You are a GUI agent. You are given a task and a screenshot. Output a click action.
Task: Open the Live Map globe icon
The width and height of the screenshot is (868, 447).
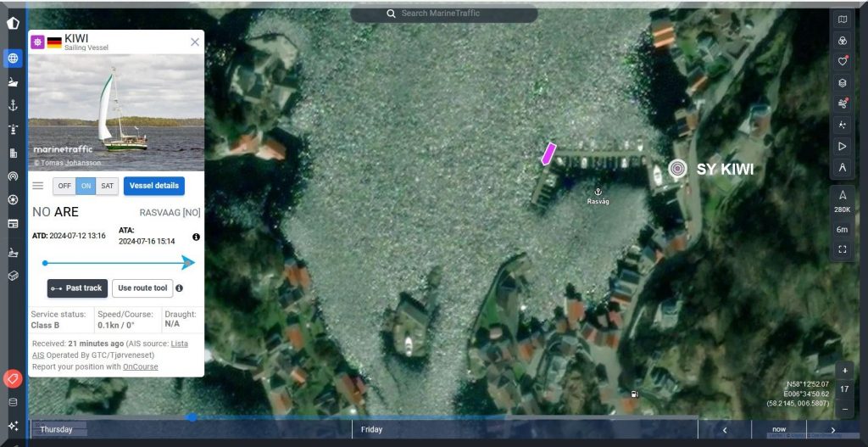(13, 59)
